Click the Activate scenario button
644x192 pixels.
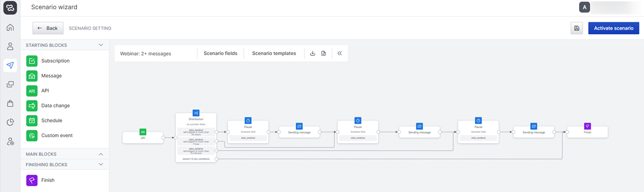click(613, 28)
